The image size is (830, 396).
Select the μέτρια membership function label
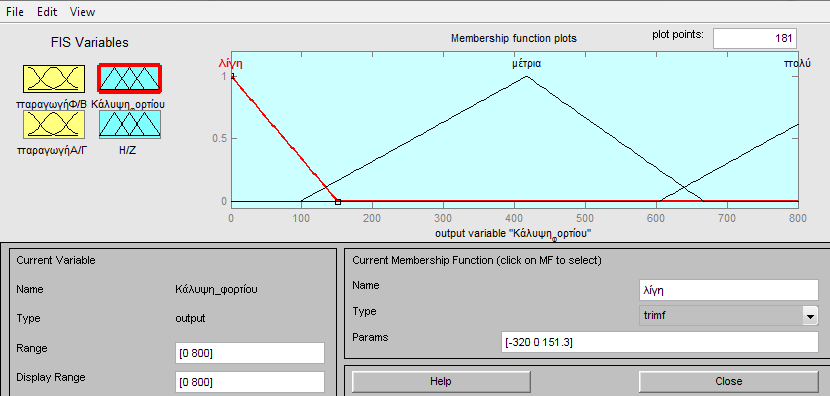[526, 64]
